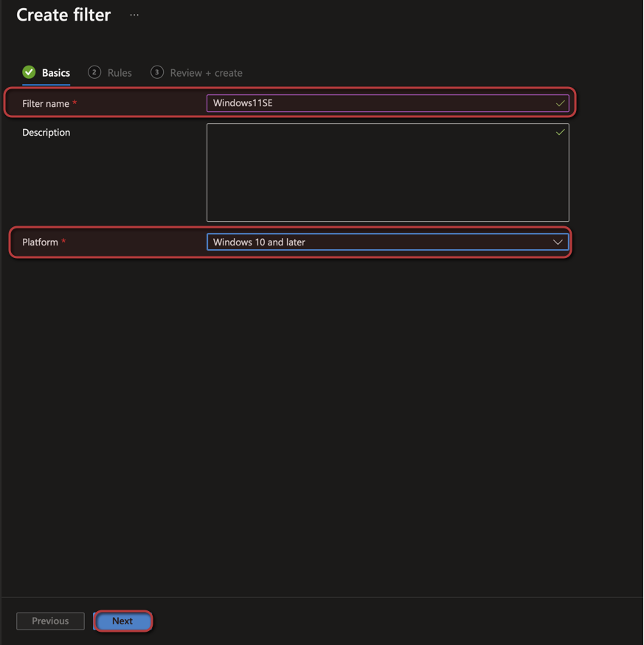Click the Filter name label
This screenshot has width=644, height=645.
[x=46, y=104]
